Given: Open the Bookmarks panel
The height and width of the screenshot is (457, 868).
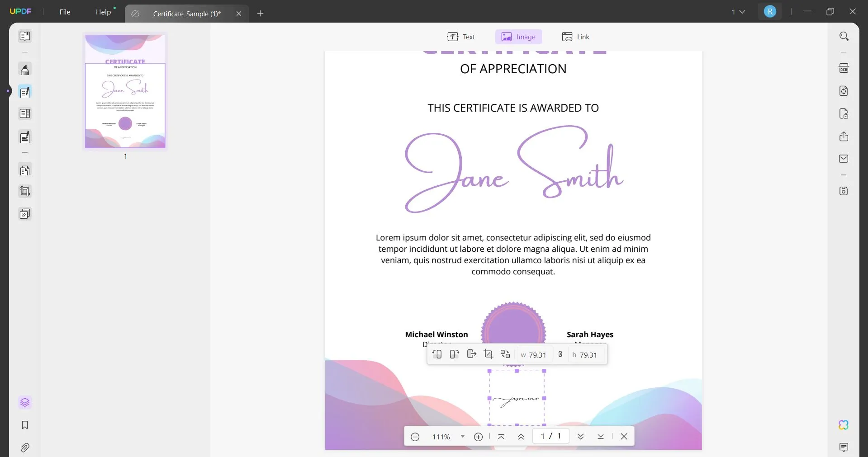Looking at the screenshot, I should pos(25,425).
